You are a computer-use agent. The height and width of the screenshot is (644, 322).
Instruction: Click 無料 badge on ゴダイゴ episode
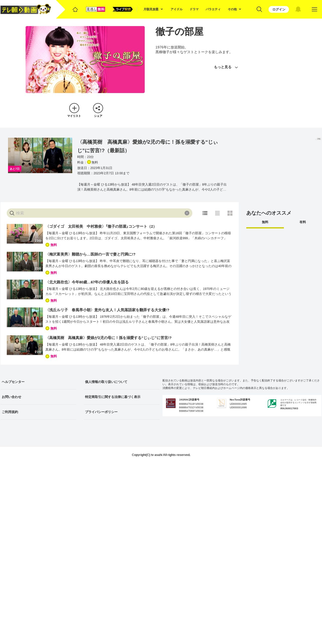[51, 245]
